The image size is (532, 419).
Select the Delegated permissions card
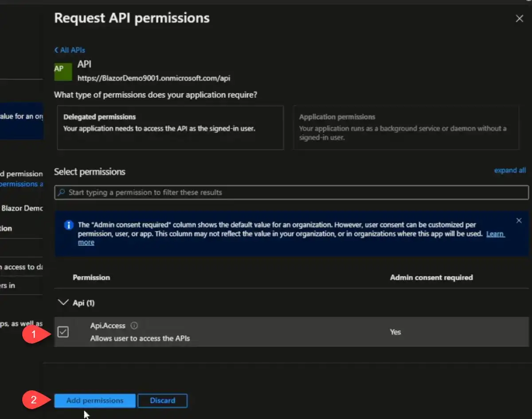click(170, 128)
